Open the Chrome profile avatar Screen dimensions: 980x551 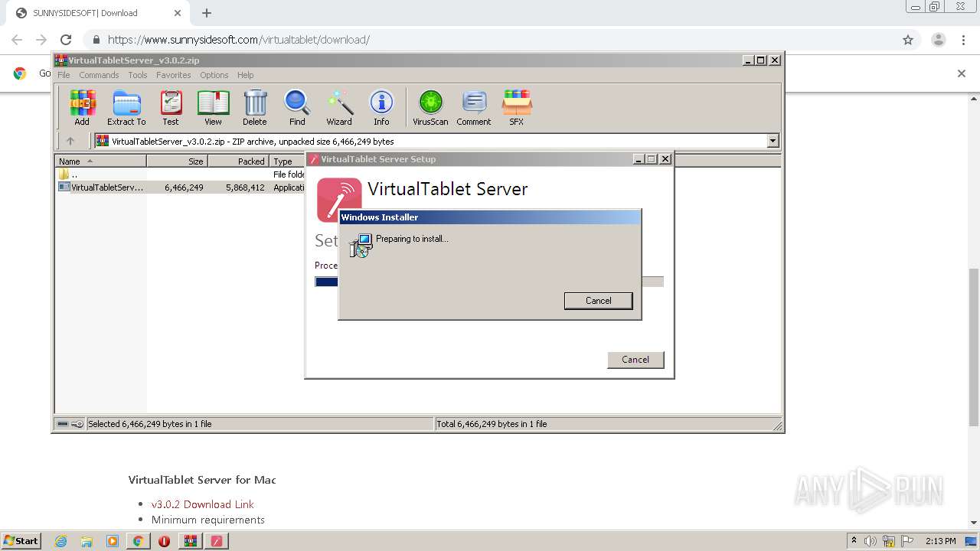[x=938, y=40]
